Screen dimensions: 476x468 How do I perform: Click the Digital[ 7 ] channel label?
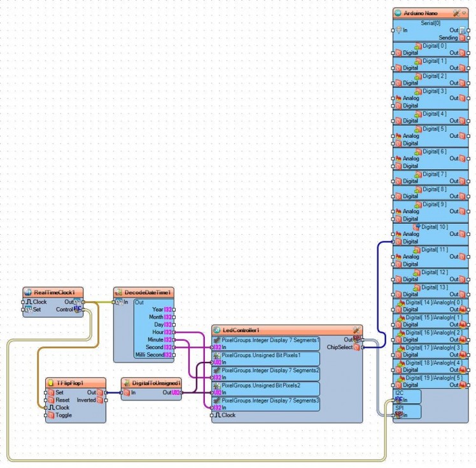(435, 174)
